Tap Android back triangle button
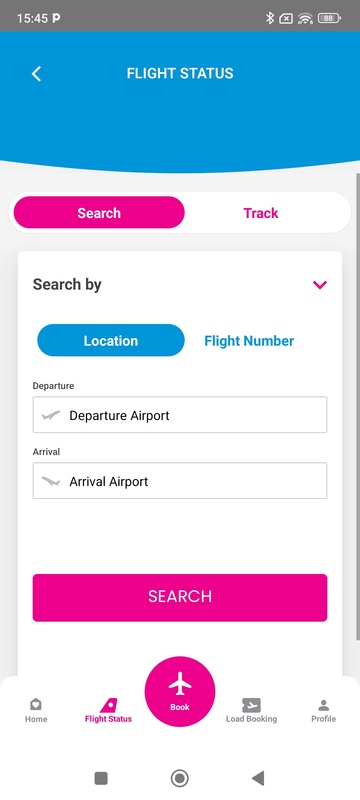 pyautogui.click(x=258, y=778)
